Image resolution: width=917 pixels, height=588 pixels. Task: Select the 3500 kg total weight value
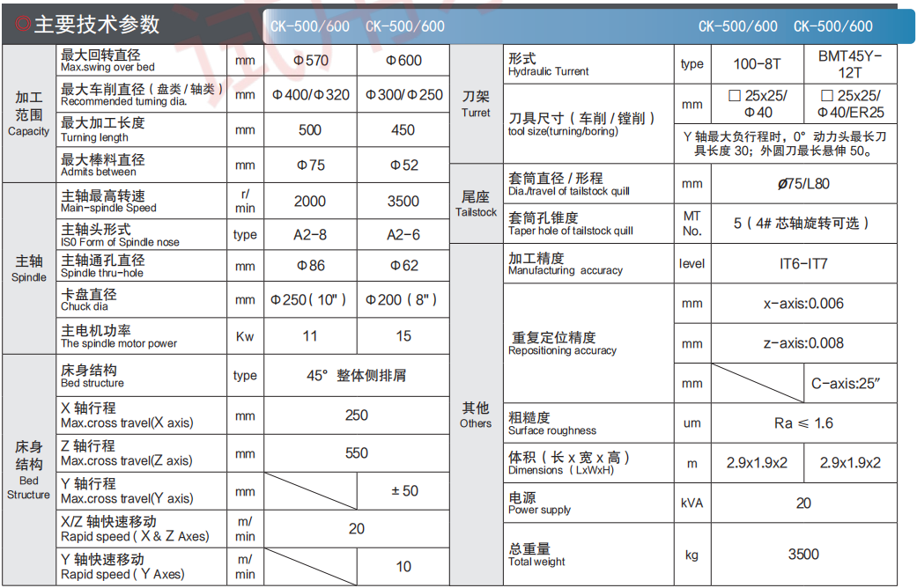tap(803, 554)
